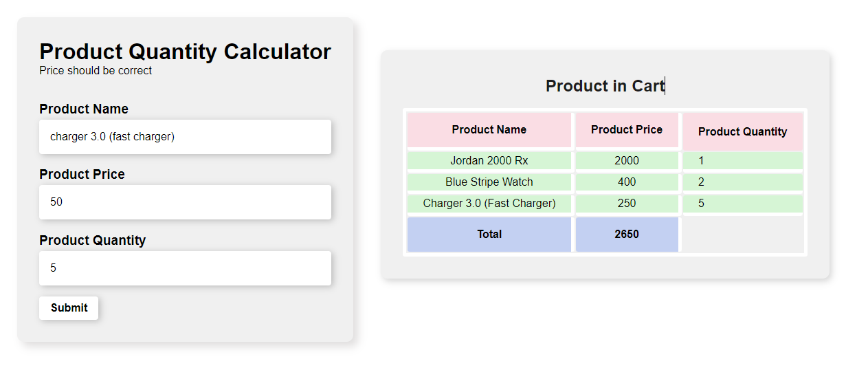Click the 'Price should be correct' subtitle

point(96,71)
